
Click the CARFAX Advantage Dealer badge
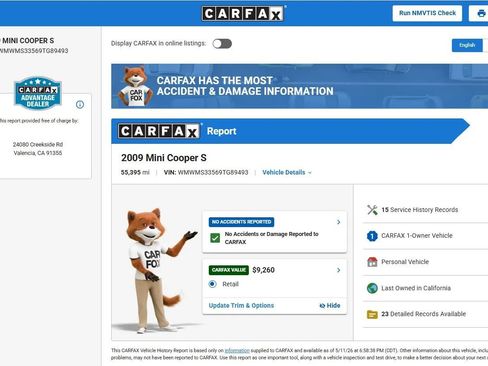tap(38, 93)
